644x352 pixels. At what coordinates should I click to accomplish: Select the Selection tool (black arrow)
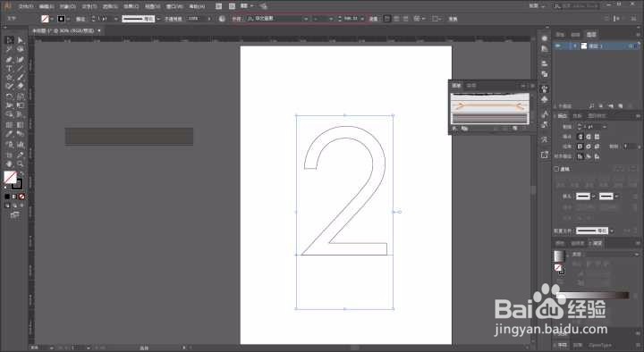coord(9,40)
